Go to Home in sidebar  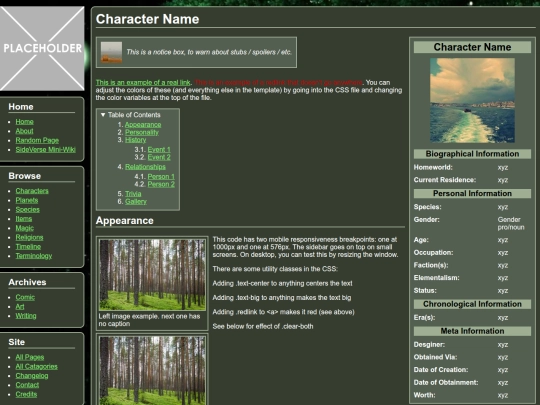coord(24,122)
